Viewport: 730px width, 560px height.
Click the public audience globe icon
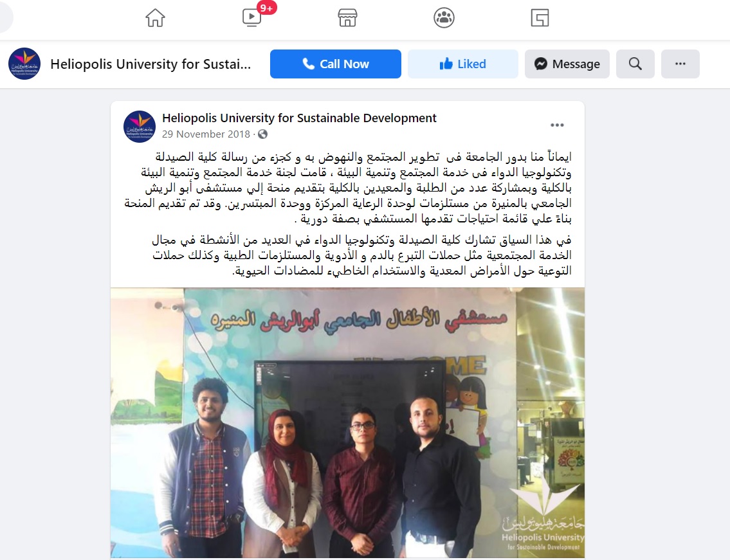(x=263, y=134)
